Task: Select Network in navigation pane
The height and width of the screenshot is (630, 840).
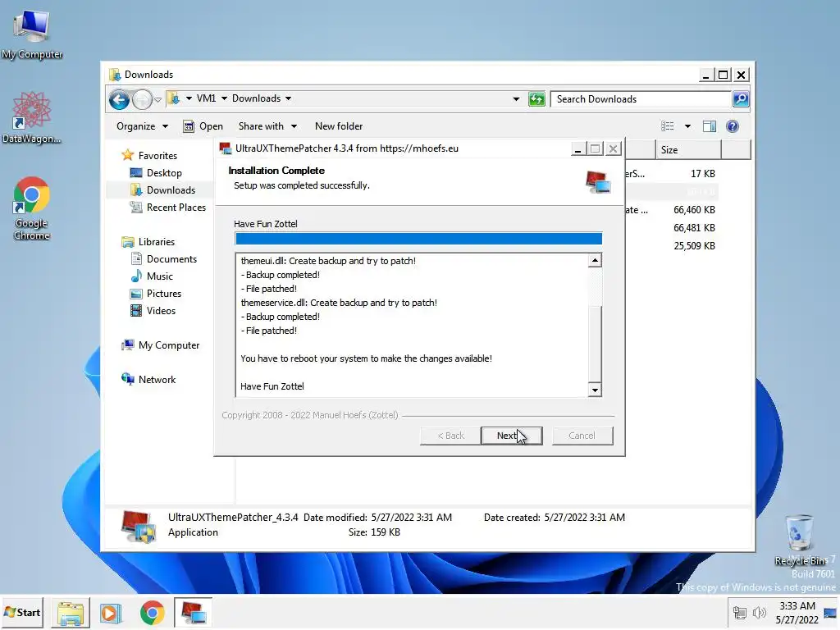Action: [149, 379]
